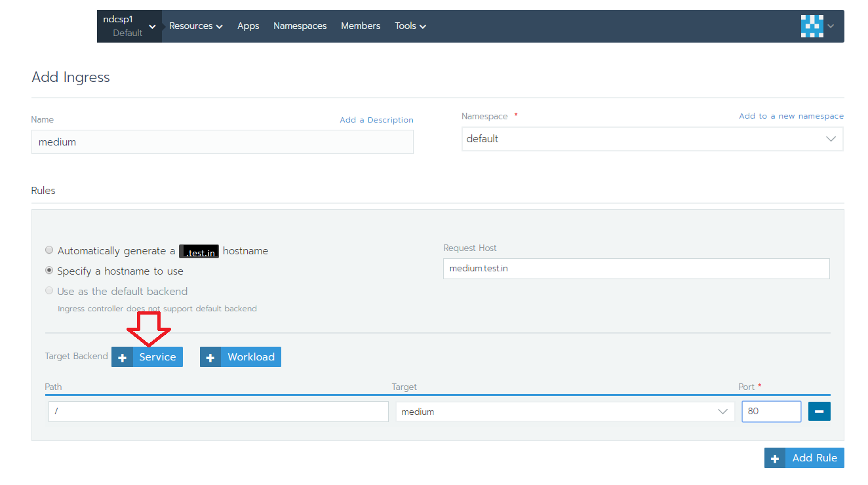Screen dimensions: 868x485
Task: Remove the path row with minus button
Action: (819, 412)
